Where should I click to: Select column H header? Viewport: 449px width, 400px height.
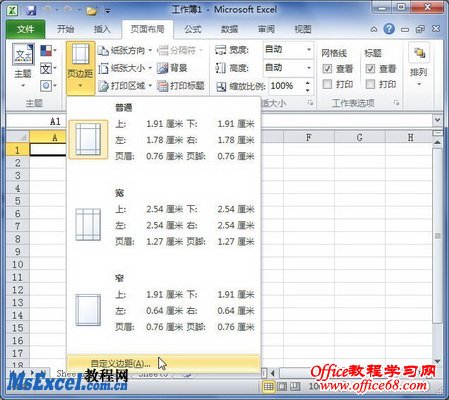click(x=410, y=137)
